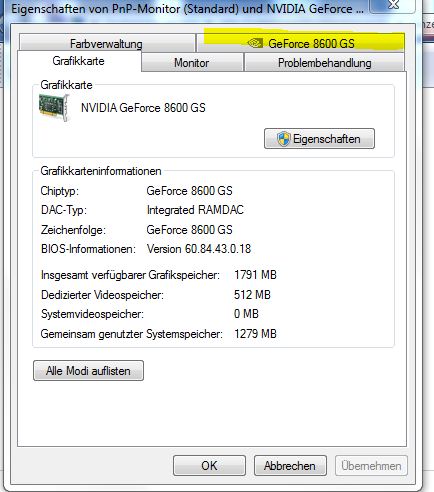
Task: Click the 512 MB dedicated video memory value
Action: pyautogui.click(x=252, y=295)
